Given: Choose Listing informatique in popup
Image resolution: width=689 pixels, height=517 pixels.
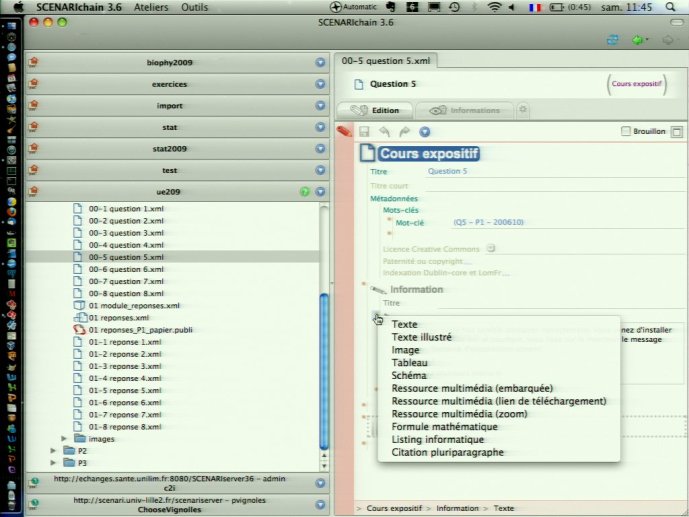Looking at the screenshot, I should click(438, 439).
